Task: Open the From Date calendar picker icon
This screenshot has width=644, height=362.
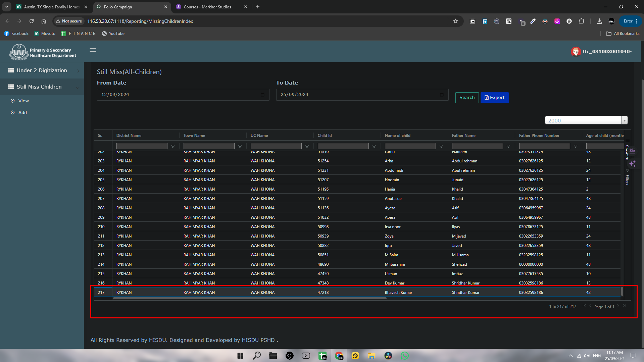Action: coord(262,95)
